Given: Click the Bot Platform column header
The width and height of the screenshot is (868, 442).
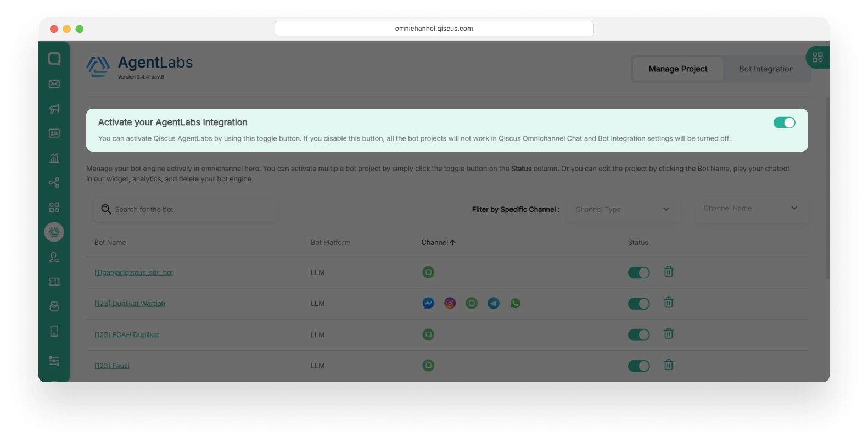Looking at the screenshot, I should tap(331, 243).
